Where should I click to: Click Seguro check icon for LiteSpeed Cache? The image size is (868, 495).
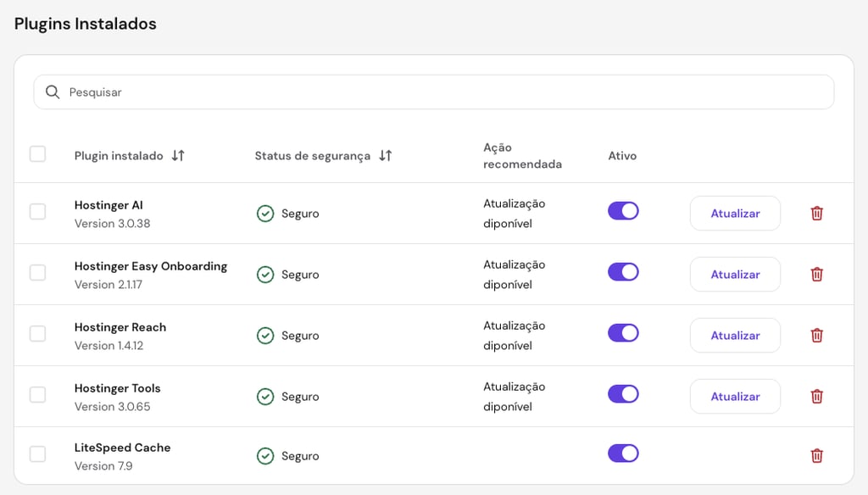[265, 456]
